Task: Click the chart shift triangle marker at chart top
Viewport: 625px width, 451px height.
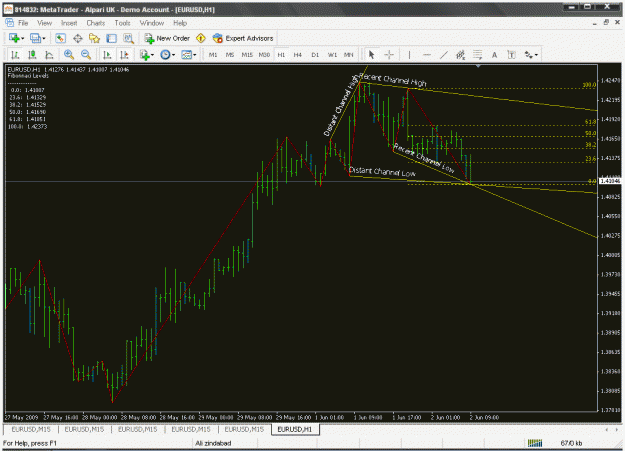Action: (x=478, y=66)
